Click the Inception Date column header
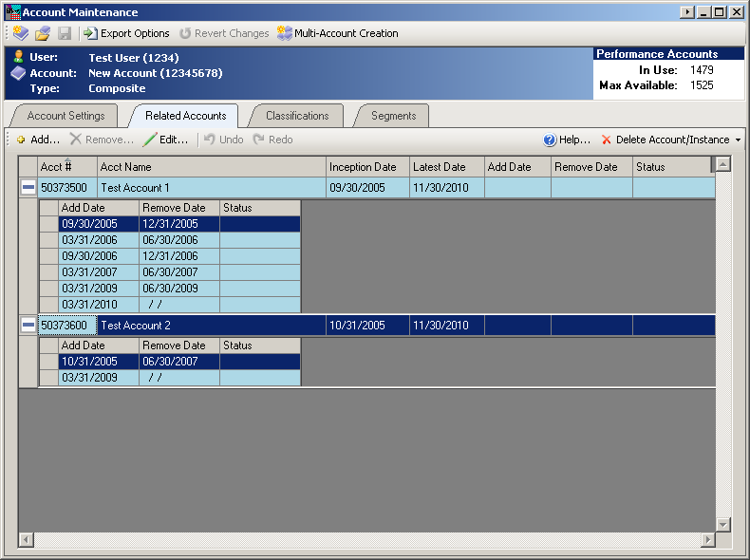Image resolution: width=750 pixels, height=560 pixels. click(x=367, y=167)
